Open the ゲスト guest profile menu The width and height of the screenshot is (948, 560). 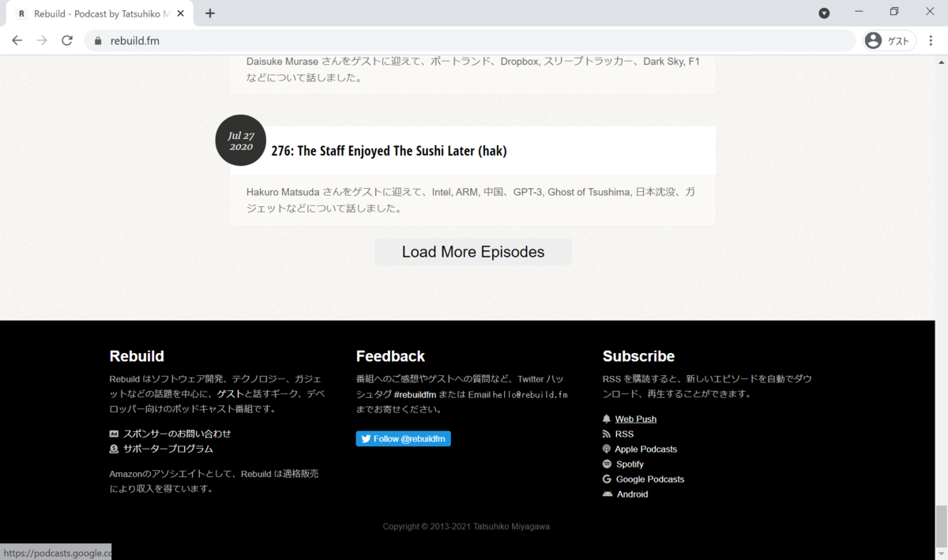(890, 41)
